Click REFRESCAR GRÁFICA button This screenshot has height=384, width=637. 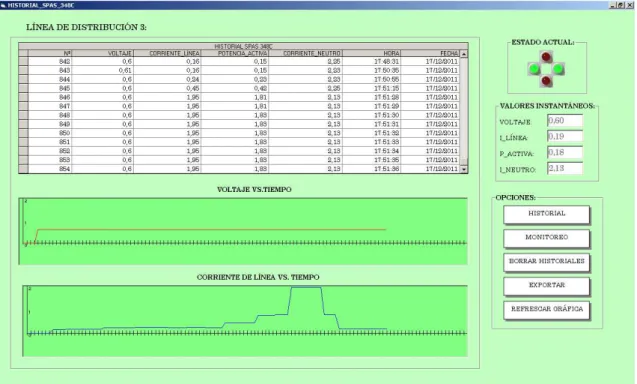coord(546,310)
